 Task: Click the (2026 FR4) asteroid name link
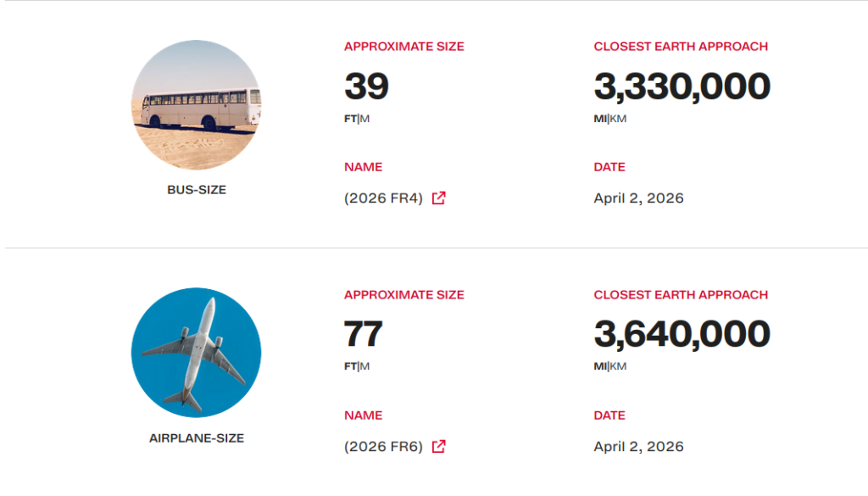383,198
